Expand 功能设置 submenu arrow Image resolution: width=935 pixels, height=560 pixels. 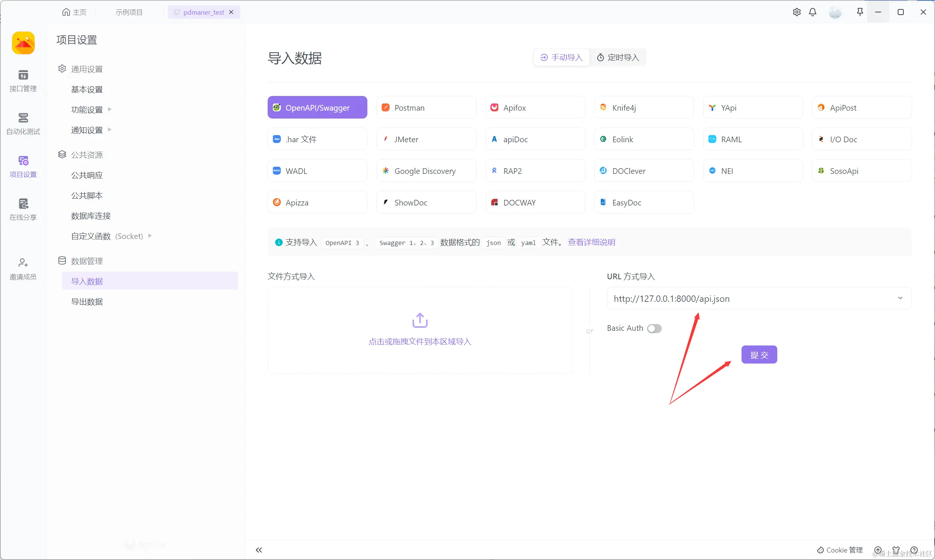point(110,109)
